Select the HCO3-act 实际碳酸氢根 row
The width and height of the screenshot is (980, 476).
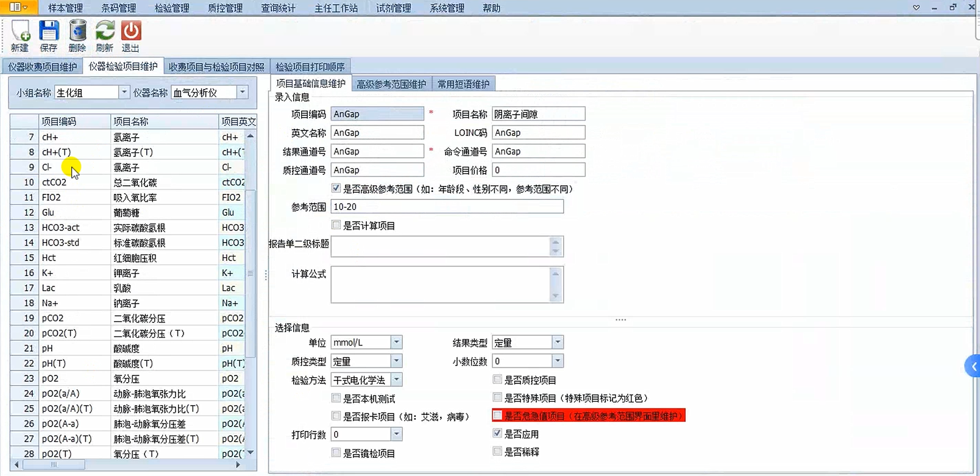(x=128, y=227)
